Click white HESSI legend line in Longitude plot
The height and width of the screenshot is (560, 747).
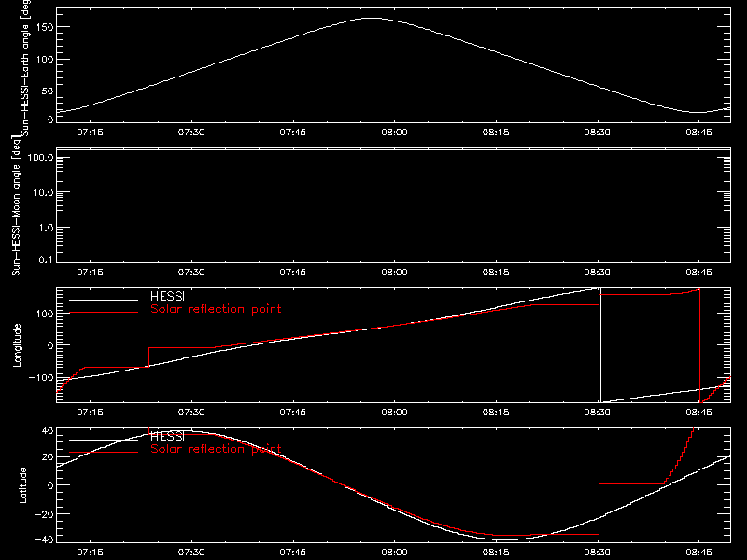coord(104,300)
